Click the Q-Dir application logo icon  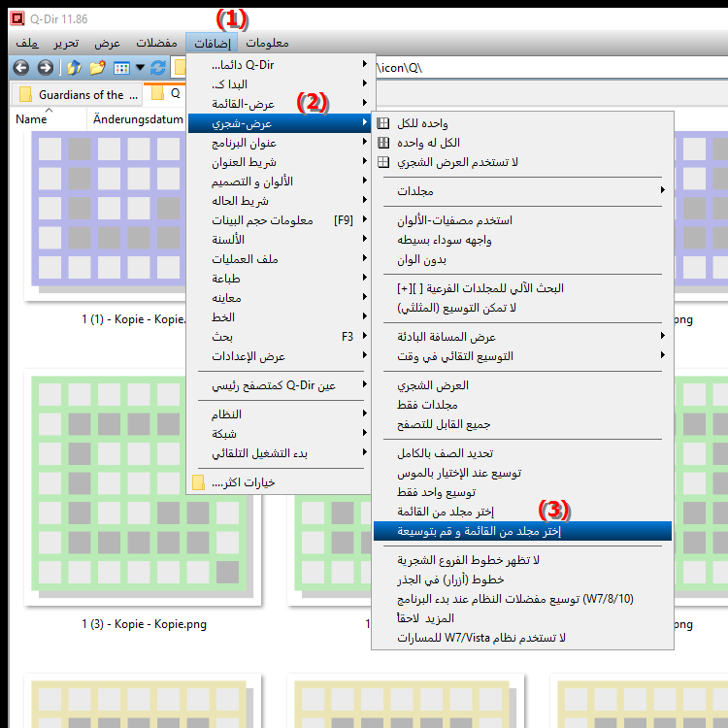pyautogui.click(x=17, y=18)
